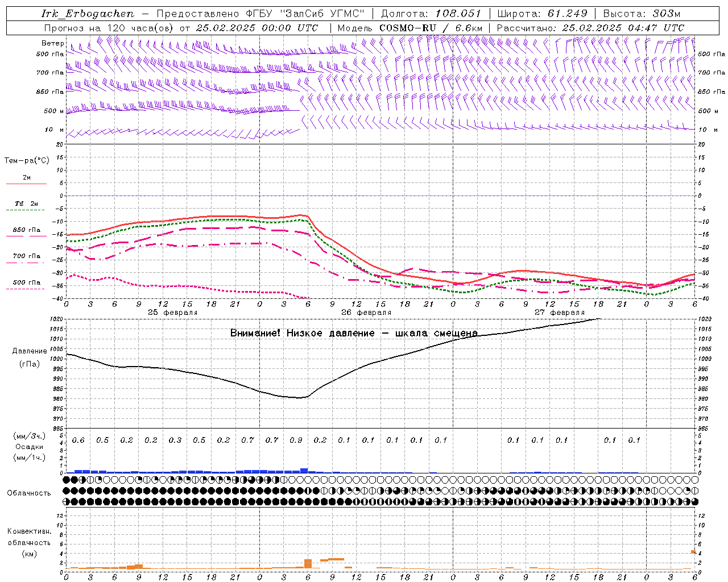728x582 pixels.
Task: Select the Широта: 61.249 header text
Action: [542, 14]
